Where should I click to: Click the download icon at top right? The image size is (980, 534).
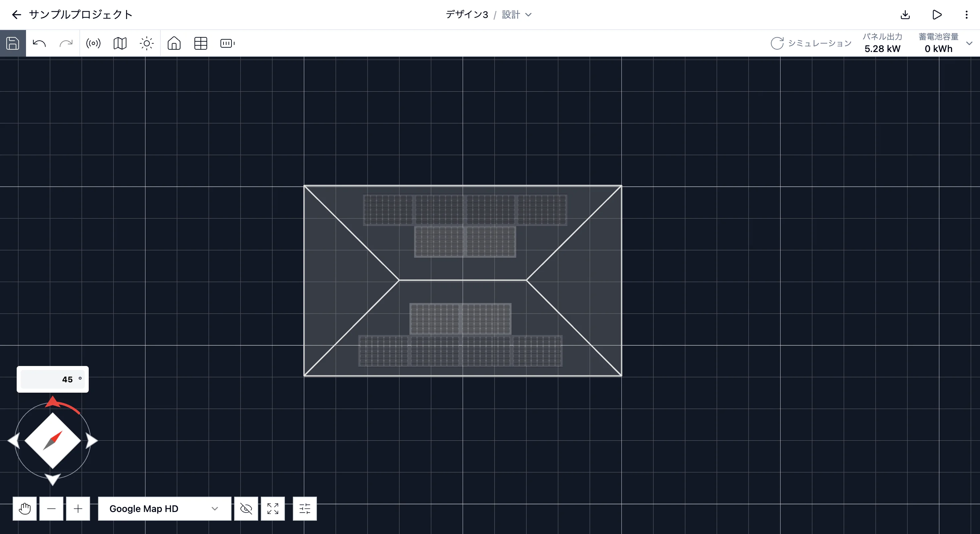click(905, 15)
